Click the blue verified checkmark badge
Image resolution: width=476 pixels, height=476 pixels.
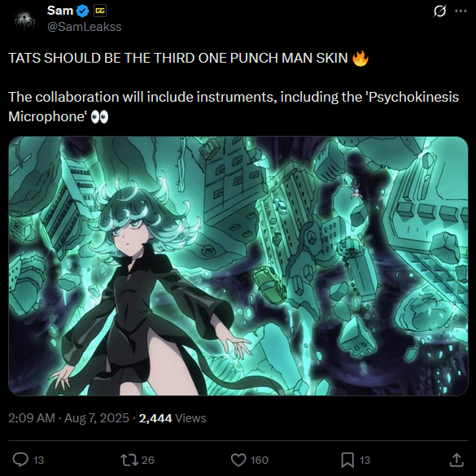[82, 11]
